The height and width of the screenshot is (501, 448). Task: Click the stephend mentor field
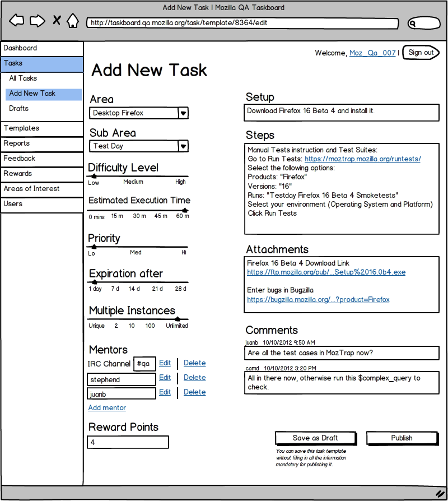coord(122,379)
